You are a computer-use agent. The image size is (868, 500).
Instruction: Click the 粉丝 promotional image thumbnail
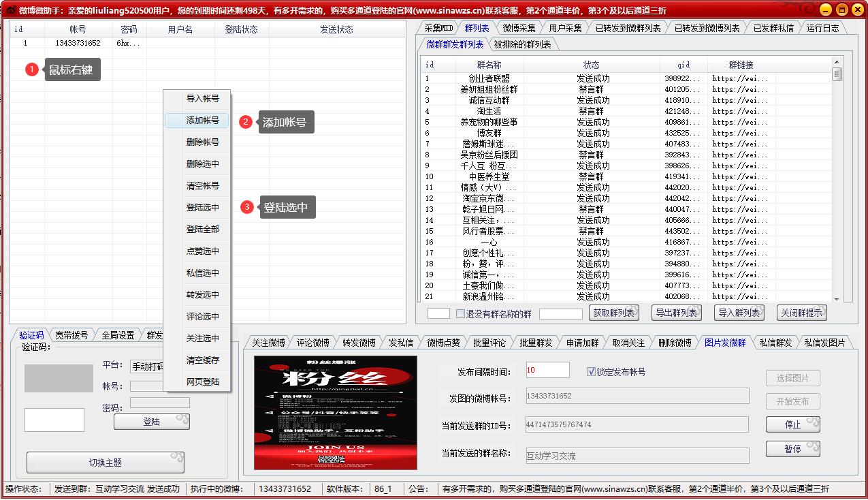click(336, 413)
